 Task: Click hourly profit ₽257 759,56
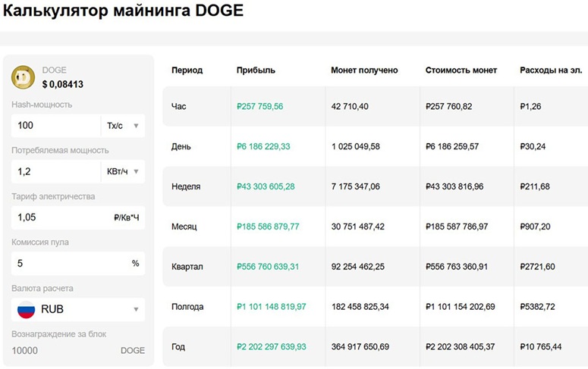(260, 106)
